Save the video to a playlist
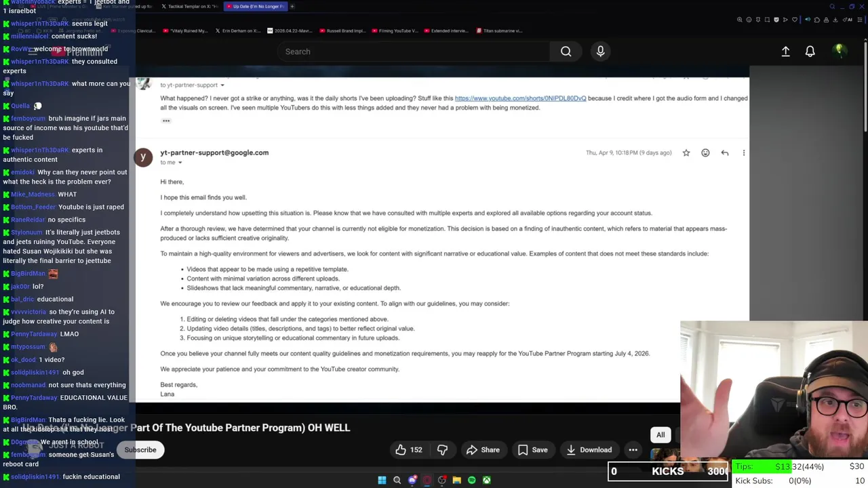This screenshot has height=488, width=868. coord(532,449)
